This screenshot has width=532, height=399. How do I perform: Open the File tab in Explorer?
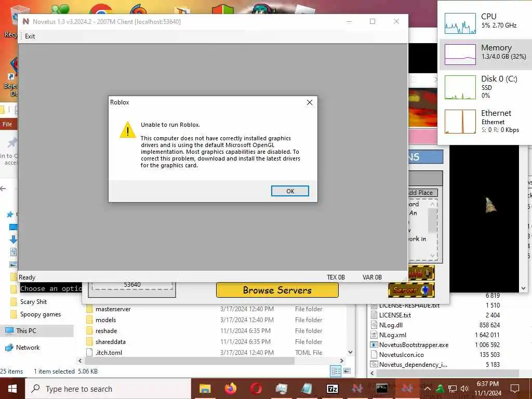7,124
